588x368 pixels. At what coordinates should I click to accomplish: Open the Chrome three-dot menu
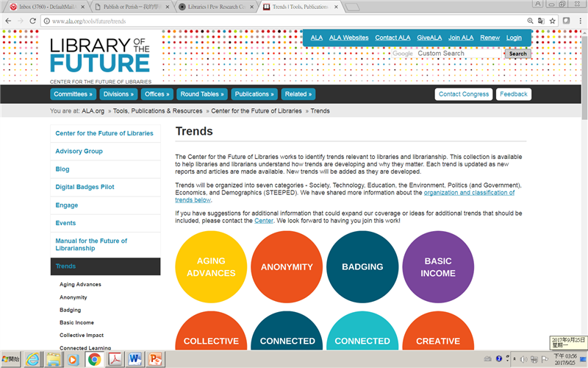pos(578,21)
